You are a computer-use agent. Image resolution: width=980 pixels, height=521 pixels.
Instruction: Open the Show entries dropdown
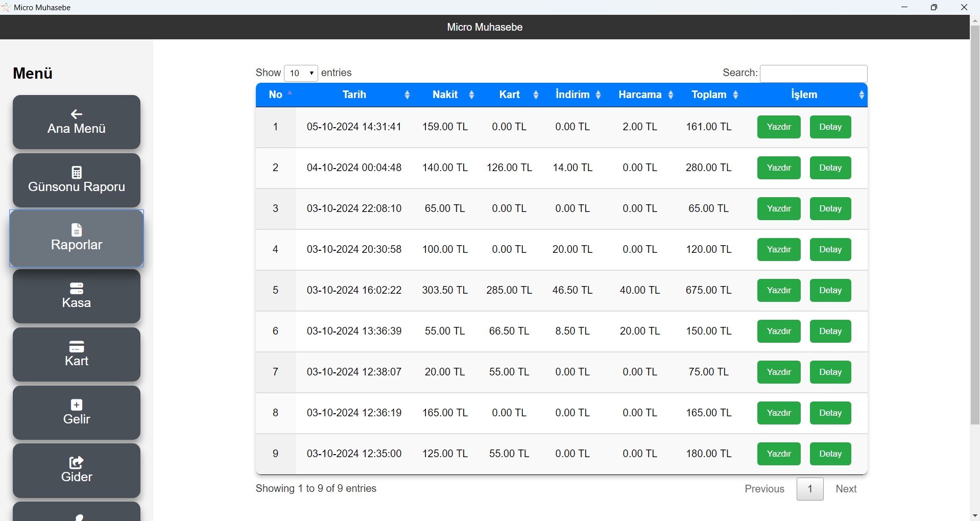click(301, 73)
